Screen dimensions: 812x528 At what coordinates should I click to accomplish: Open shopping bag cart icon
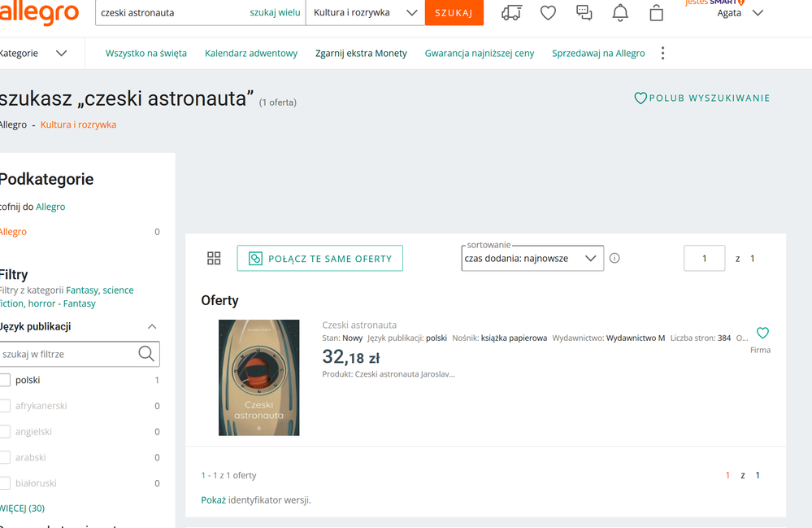(x=656, y=12)
